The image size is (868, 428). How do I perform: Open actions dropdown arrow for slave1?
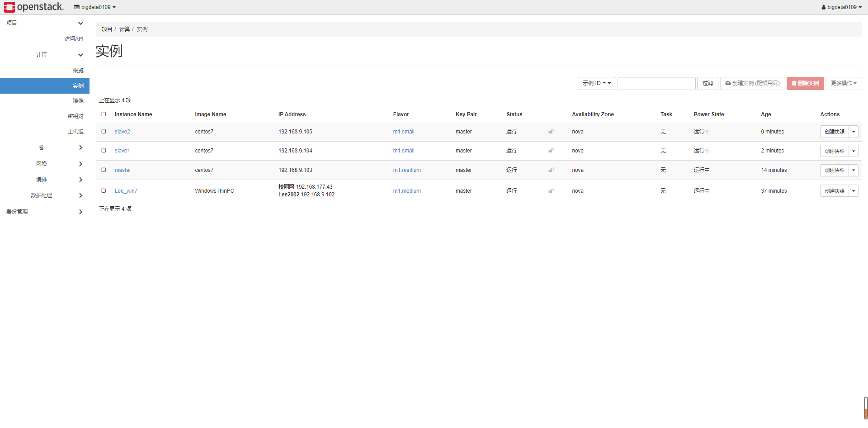(854, 151)
